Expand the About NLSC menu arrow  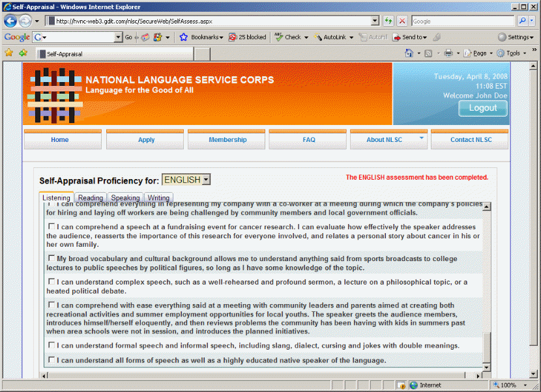[421, 138]
